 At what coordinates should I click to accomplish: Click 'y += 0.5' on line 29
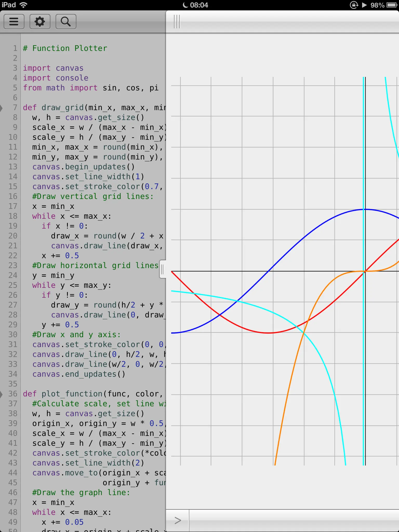pyautogui.click(x=60, y=325)
